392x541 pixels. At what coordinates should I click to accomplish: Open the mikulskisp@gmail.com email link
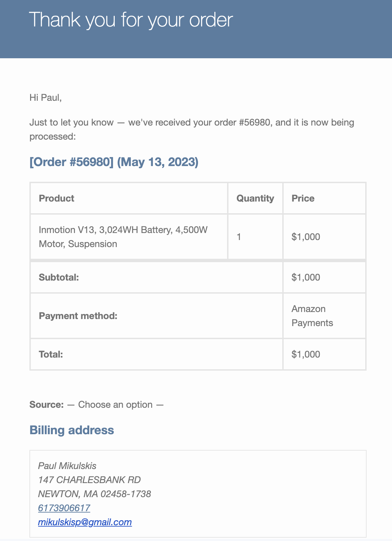tap(85, 522)
